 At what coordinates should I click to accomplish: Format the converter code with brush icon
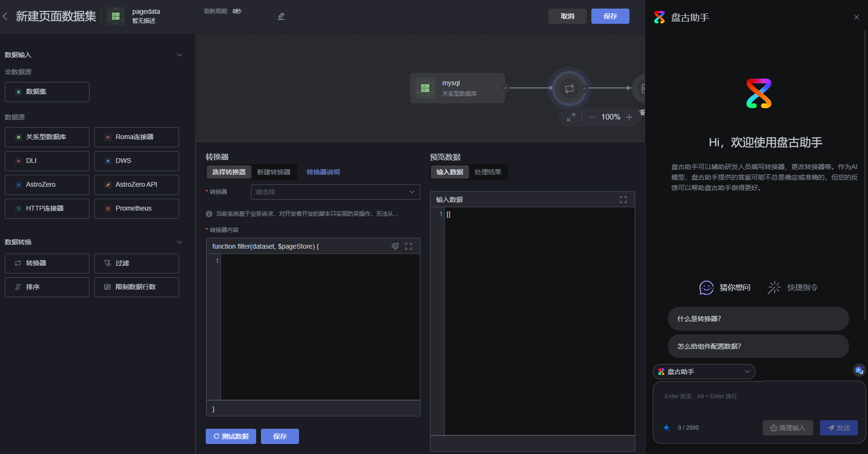(395, 246)
